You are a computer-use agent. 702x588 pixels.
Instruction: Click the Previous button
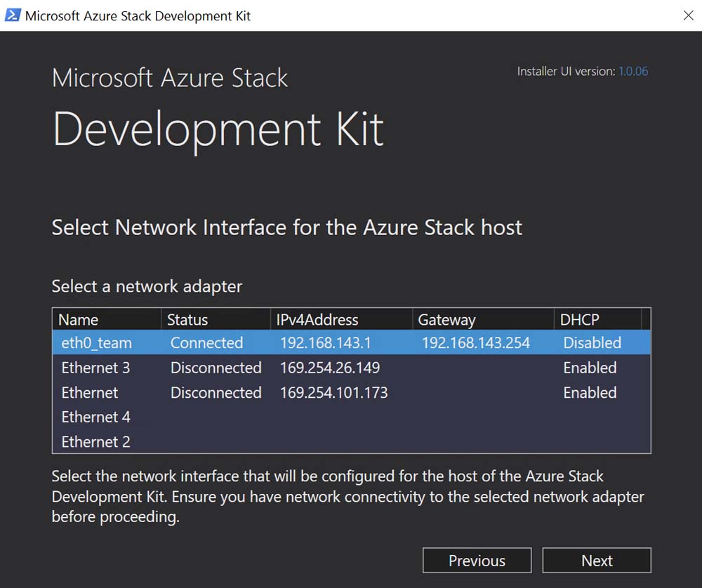477,561
